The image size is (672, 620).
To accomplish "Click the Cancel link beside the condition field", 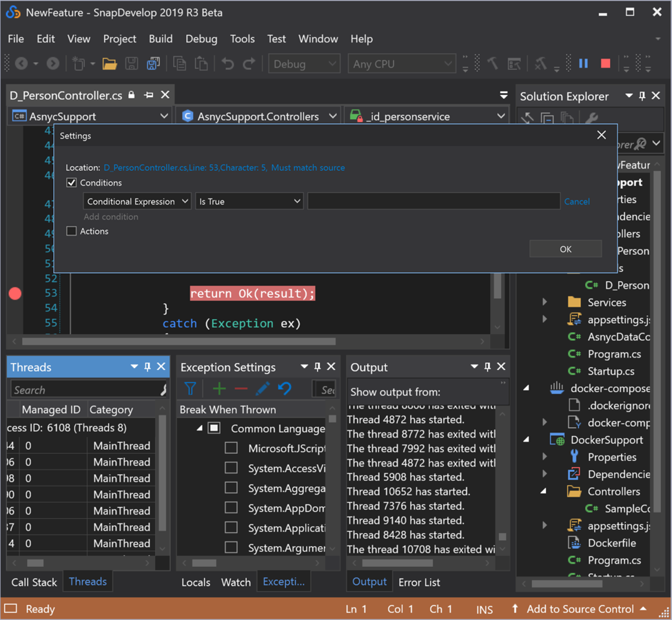I will point(577,201).
